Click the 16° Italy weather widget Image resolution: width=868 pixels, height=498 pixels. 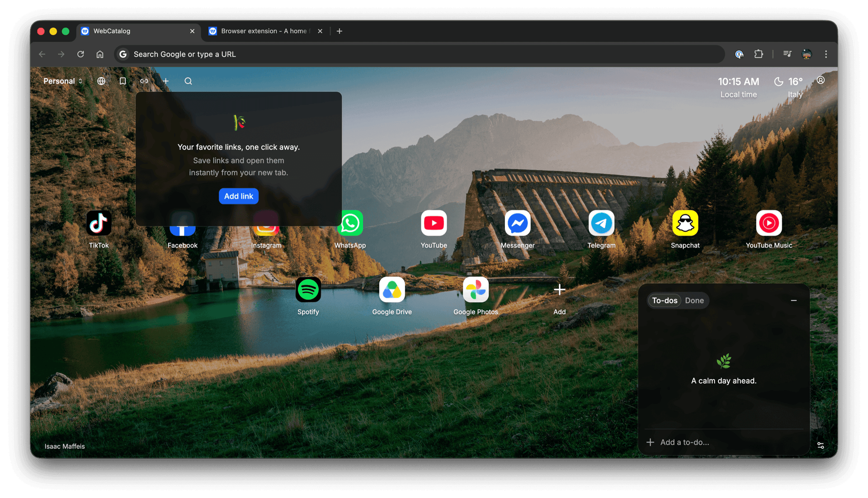click(x=789, y=87)
